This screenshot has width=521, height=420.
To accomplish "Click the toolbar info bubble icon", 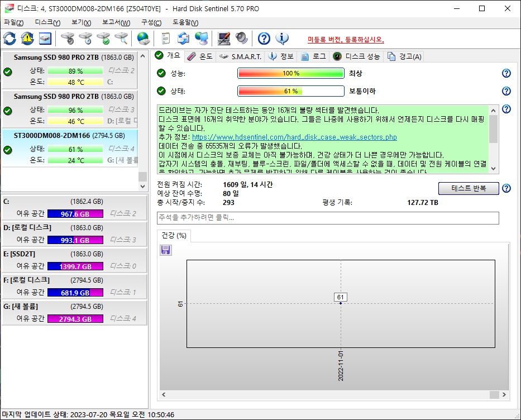I will [282, 39].
